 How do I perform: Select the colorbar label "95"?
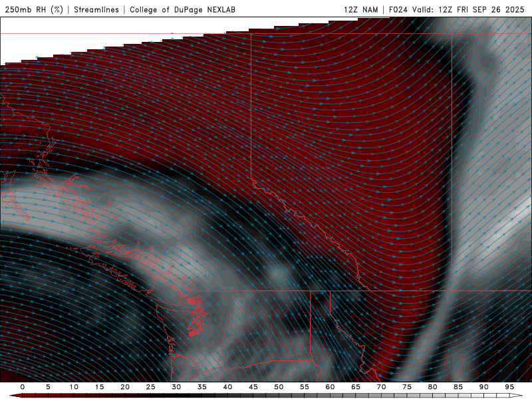(x=509, y=387)
